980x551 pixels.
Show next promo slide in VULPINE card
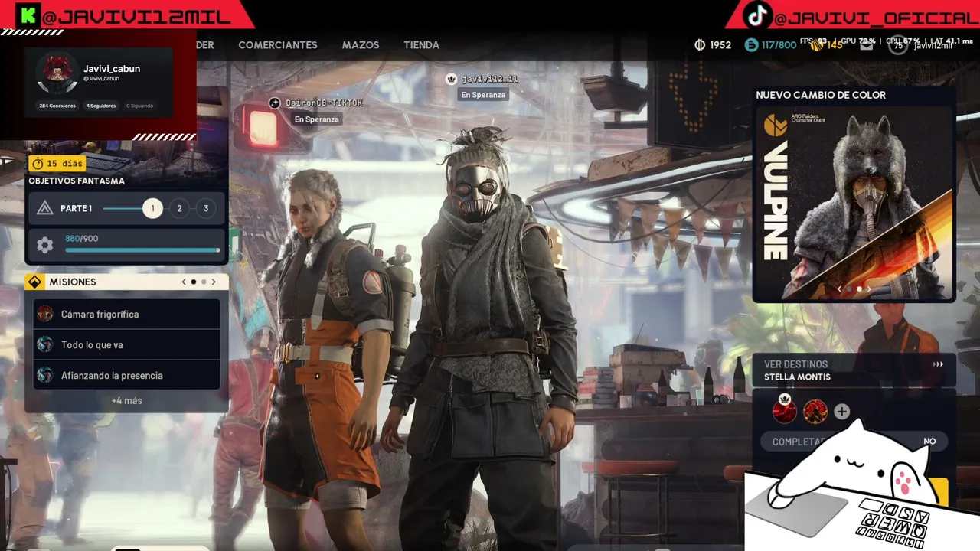pyautogui.click(x=869, y=289)
